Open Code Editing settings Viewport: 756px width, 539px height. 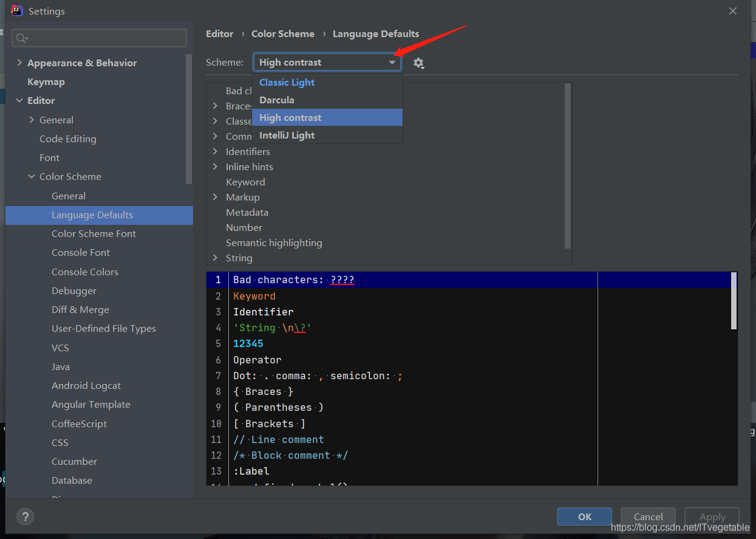[68, 139]
